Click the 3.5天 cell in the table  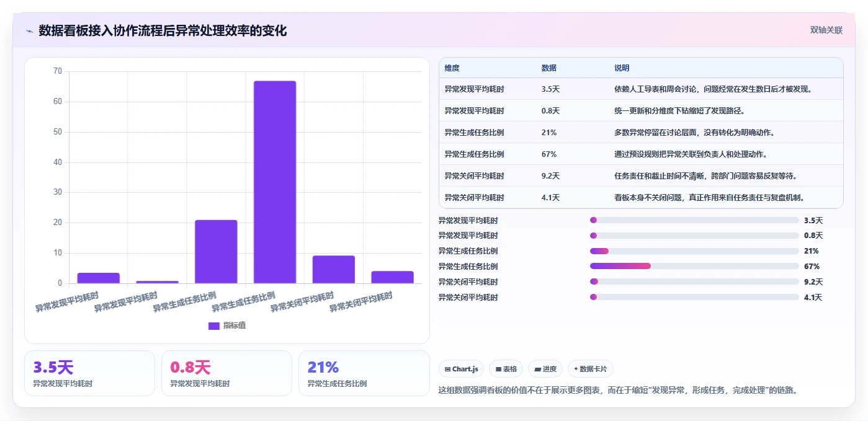coord(550,89)
